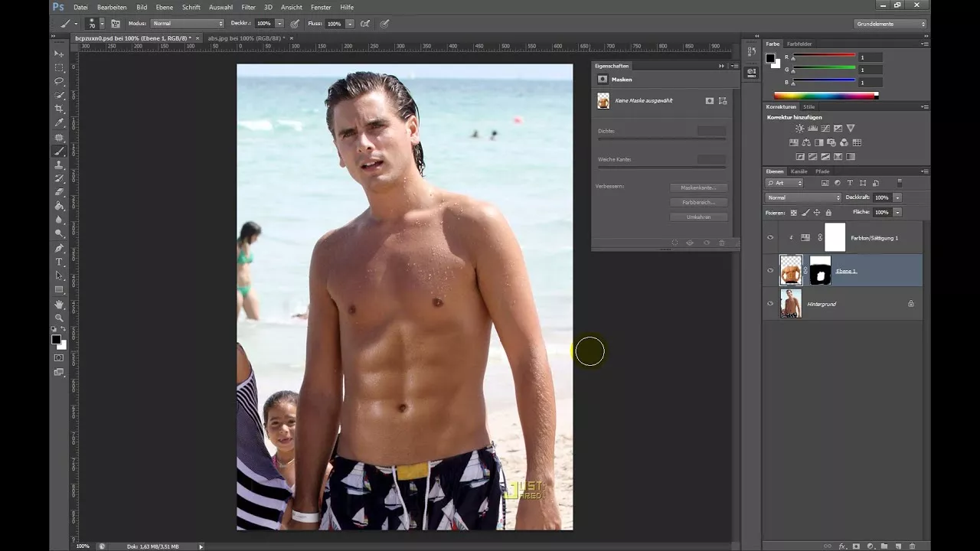Choose the Type tool
Screen dimensions: 980x551
pos(57,261)
